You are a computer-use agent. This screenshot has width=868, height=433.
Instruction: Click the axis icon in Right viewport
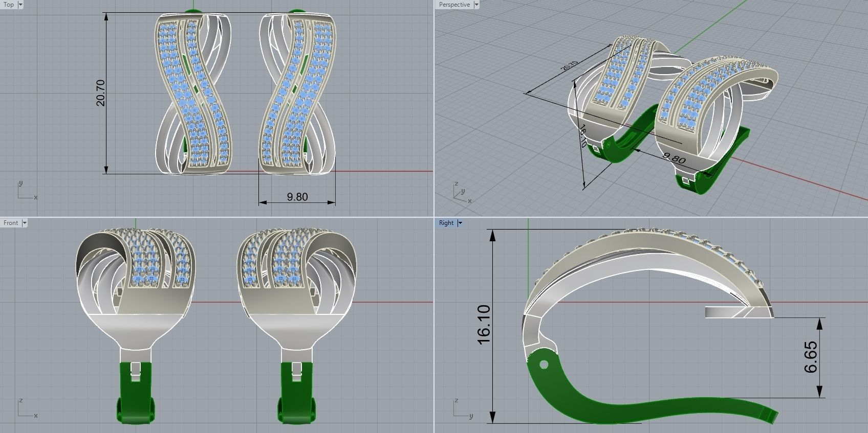pos(463,408)
